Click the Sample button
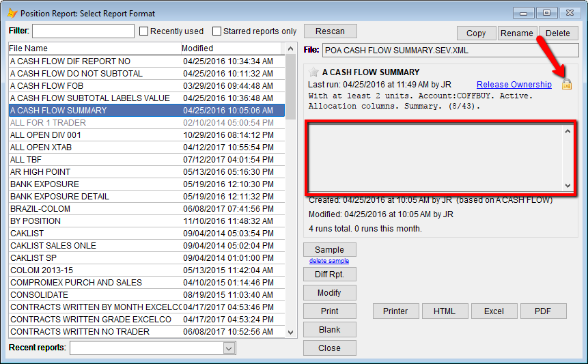Screen dimensions: 588x364 [x=329, y=250]
